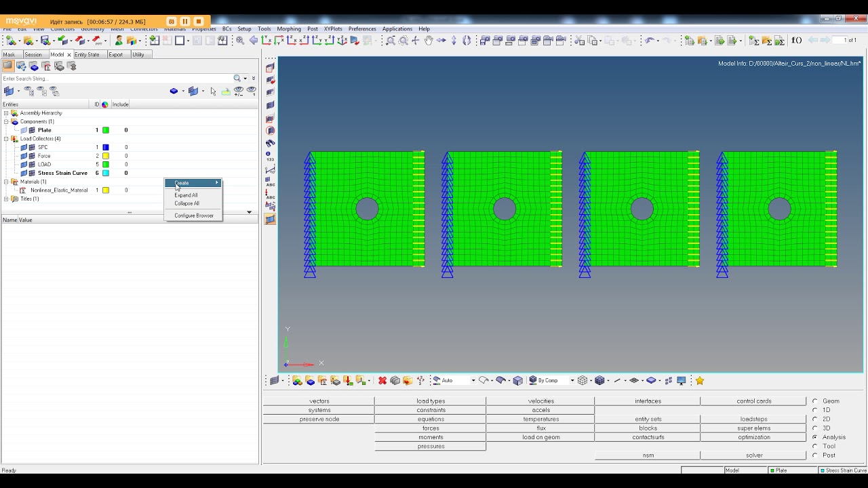
Task: Open the control cards panel
Action: [x=753, y=401]
